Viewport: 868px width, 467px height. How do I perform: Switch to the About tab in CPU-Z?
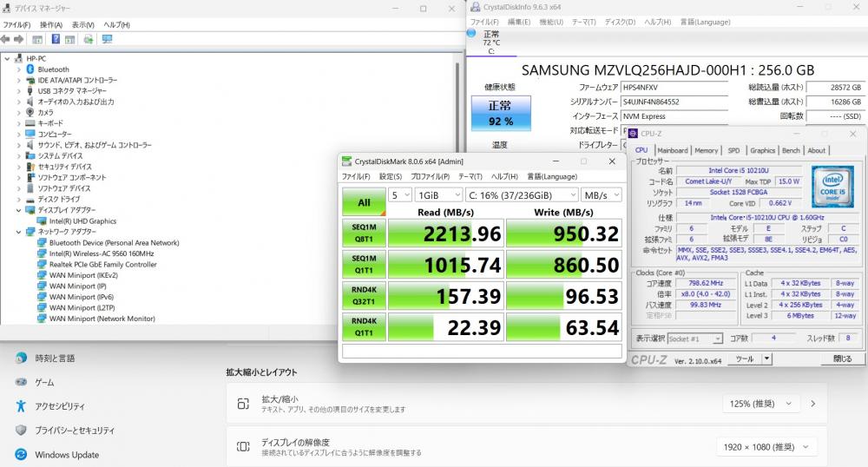(x=817, y=150)
